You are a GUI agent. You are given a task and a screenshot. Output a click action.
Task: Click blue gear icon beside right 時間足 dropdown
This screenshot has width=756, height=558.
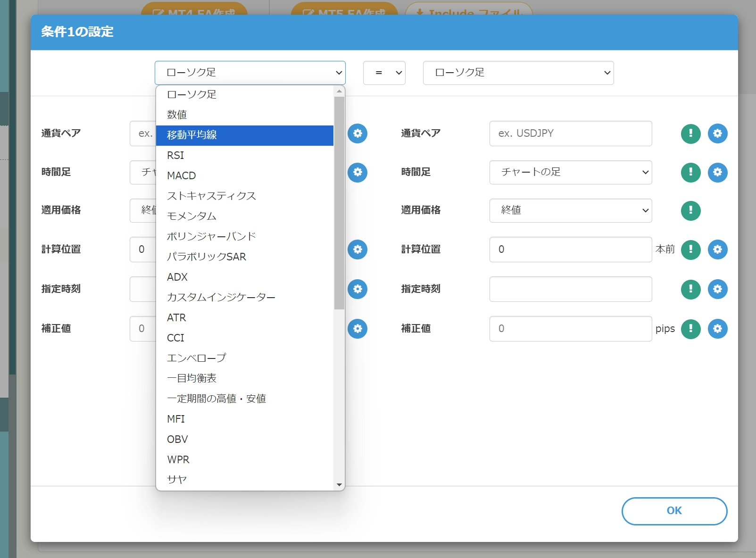(x=717, y=172)
